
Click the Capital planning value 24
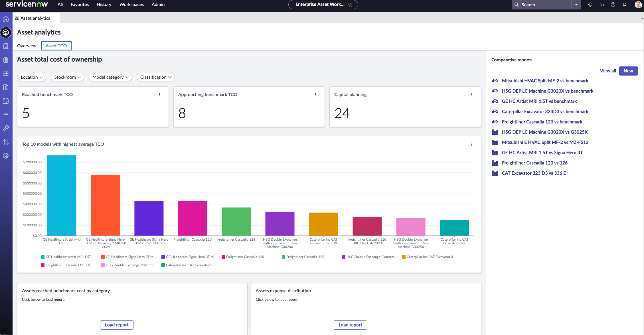342,113
